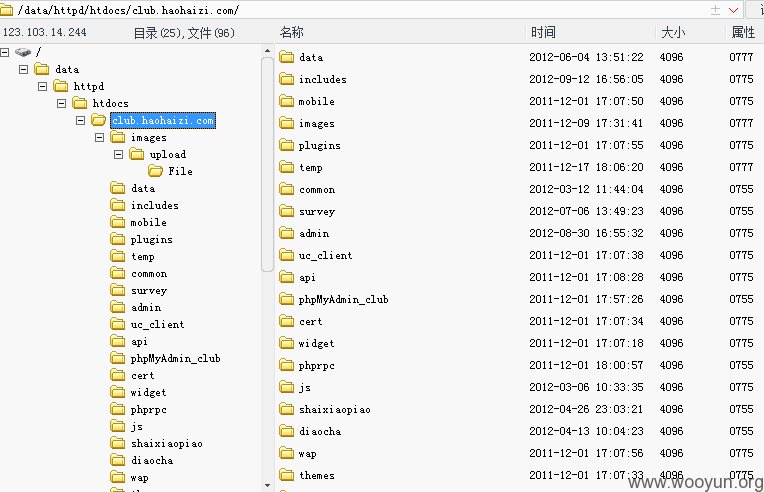Sort by the 名称 column header

[292, 32]
